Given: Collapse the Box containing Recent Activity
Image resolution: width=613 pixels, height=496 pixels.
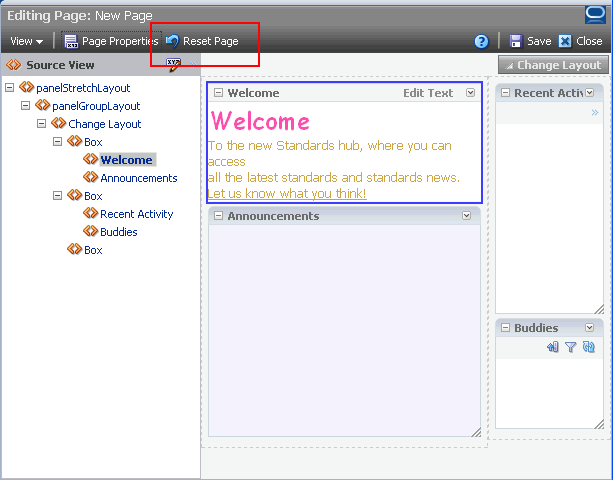Looking at the screenshot, I should click(x=57, y=195).
